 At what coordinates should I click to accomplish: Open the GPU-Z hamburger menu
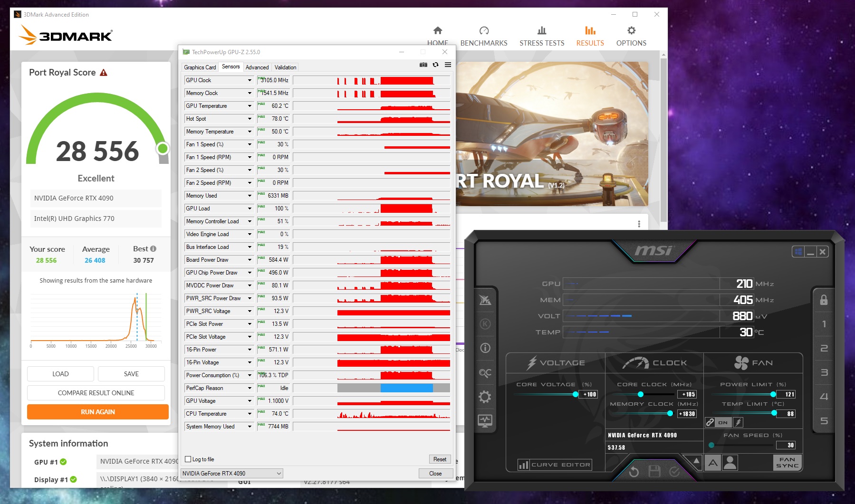448,65
